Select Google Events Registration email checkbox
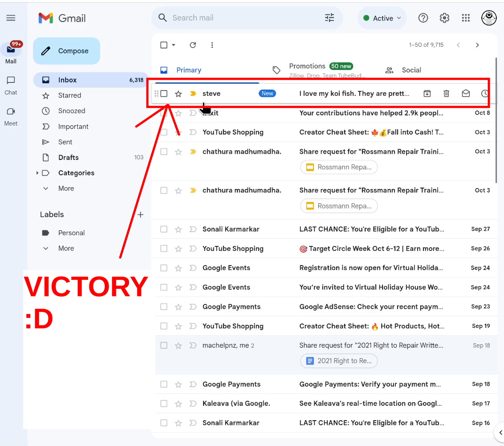This screenshot has height=446, width=504. coord(164,268)
